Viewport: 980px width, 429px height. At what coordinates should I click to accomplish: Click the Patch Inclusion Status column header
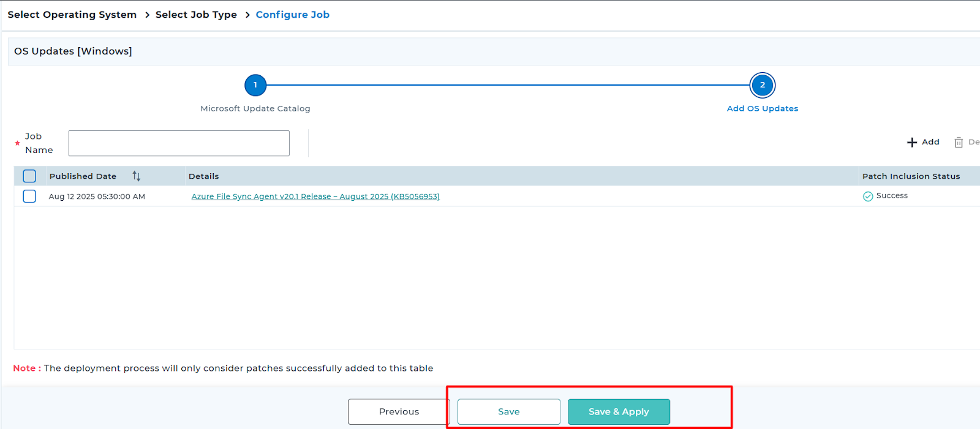pyautogui.click(x=911, y=176)
